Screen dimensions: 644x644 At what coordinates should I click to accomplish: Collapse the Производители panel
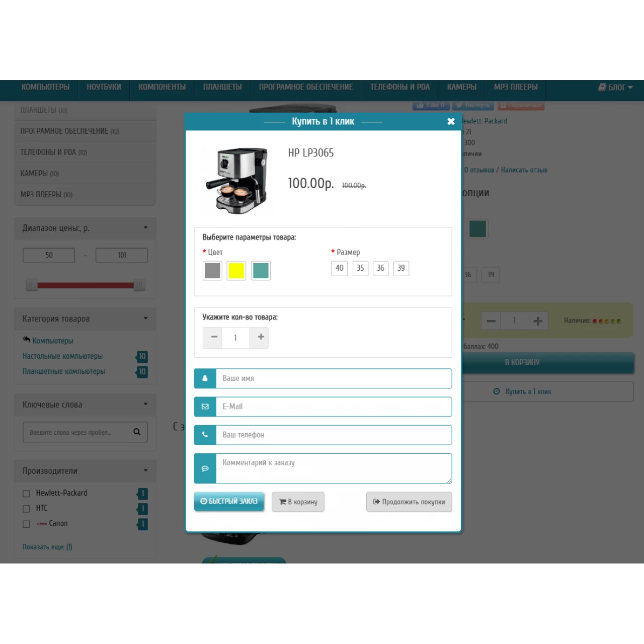(x=145, y=470)
